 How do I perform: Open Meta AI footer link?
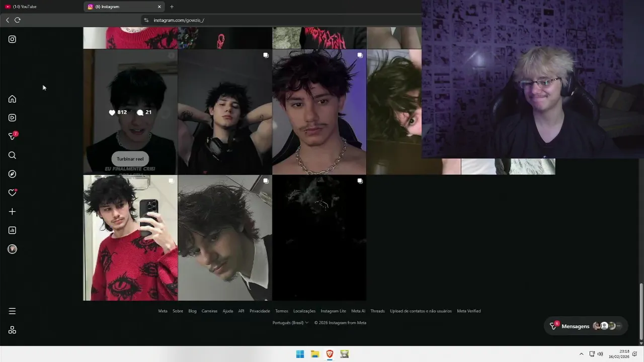click(358, 311)
